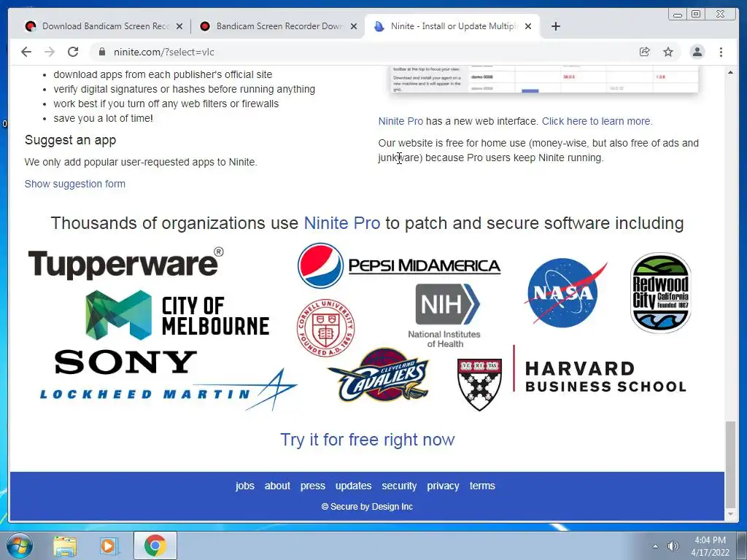This screenshot has height=560, width=747.
Task: Click the Cleveland Cavaliers logo
Action: pos(379,375)
